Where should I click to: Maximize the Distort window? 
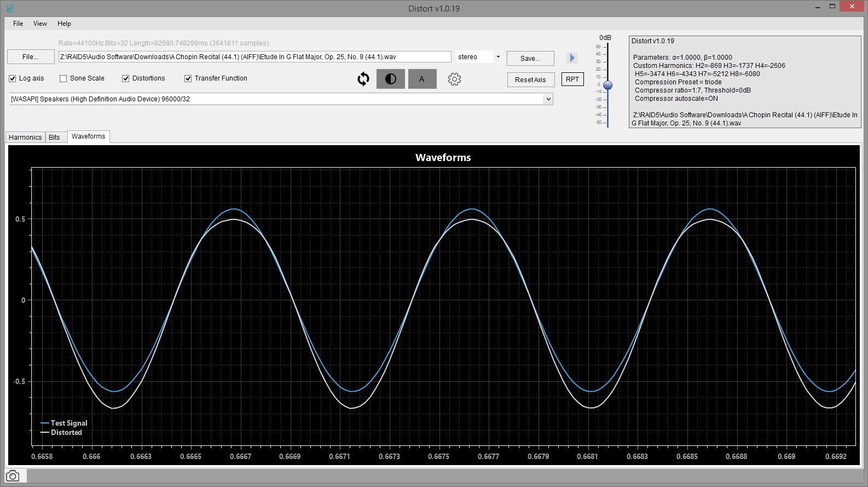pyautogui.click(x=832, y=7)
